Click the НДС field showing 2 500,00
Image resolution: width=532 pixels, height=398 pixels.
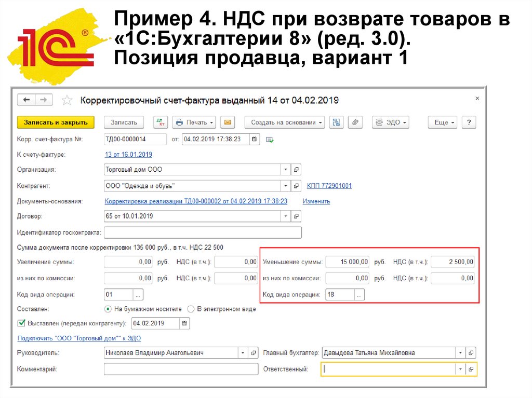453,262
